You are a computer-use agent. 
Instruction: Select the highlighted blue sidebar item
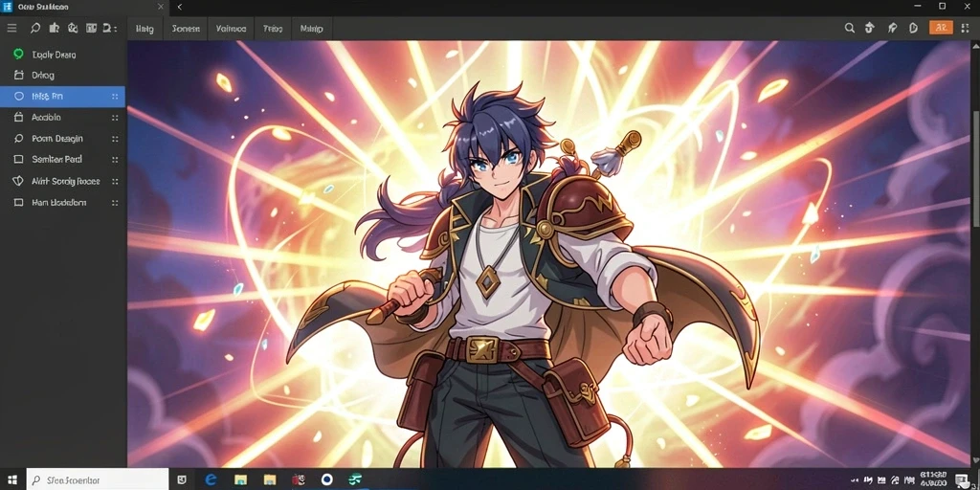(x=62, y=97)
